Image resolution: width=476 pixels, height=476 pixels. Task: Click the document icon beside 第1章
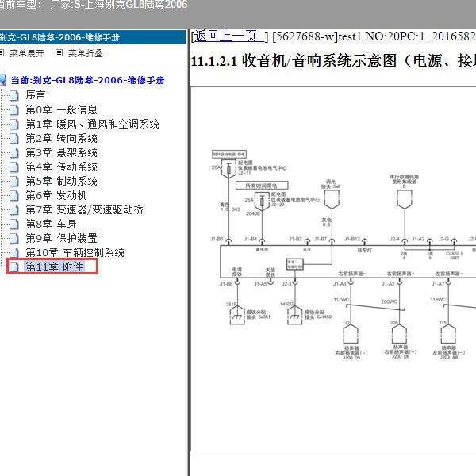(13, 125)
